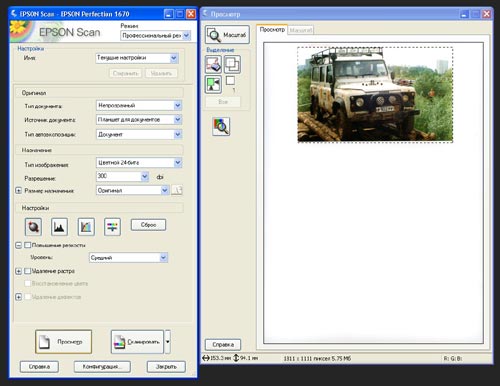Open the arrow dropdown beside Сканировать button
500x386 pixels.
(x=168, y=342)
